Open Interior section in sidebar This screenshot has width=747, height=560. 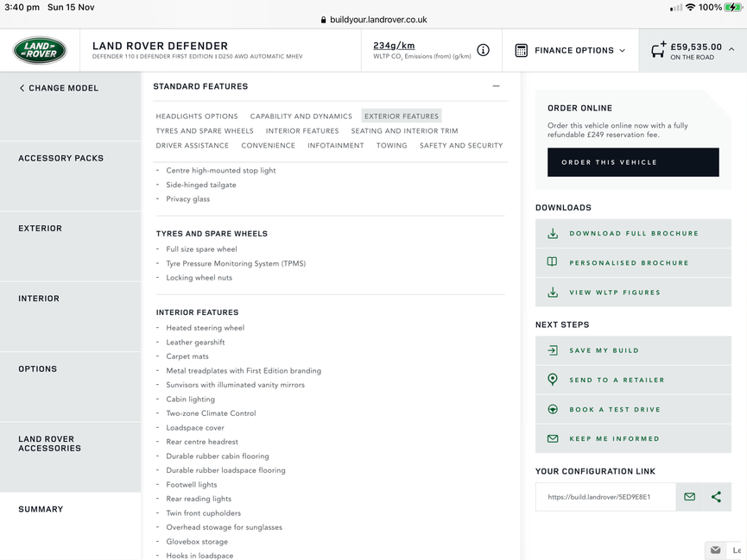point(71,317)
